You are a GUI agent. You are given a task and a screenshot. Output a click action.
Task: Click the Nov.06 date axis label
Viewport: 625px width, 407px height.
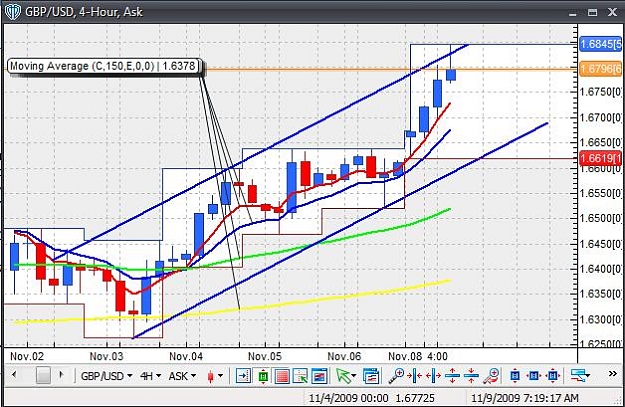[344, 356]
